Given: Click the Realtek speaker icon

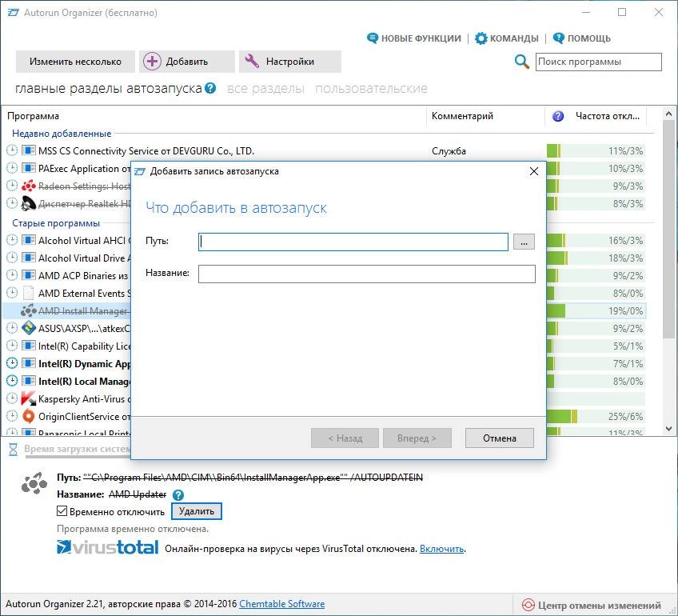Looking at the screenshot, I should [29, 204].
